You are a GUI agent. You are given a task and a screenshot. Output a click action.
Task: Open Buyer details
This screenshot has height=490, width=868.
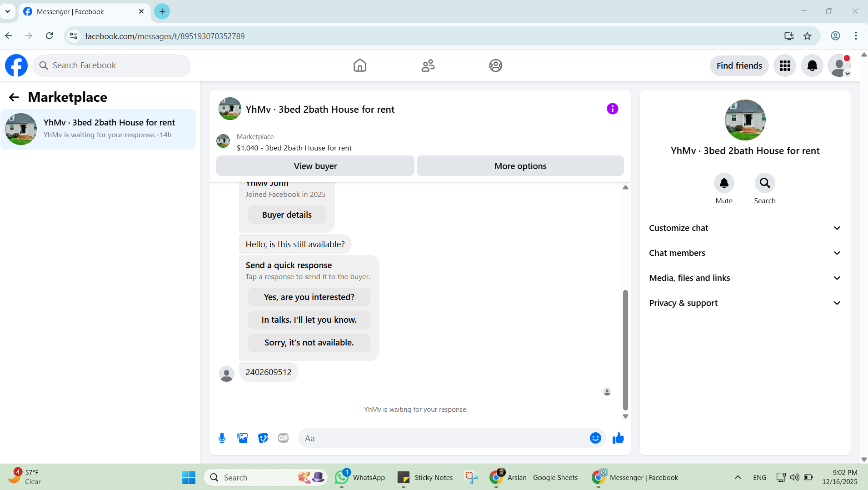click(287, 215)
